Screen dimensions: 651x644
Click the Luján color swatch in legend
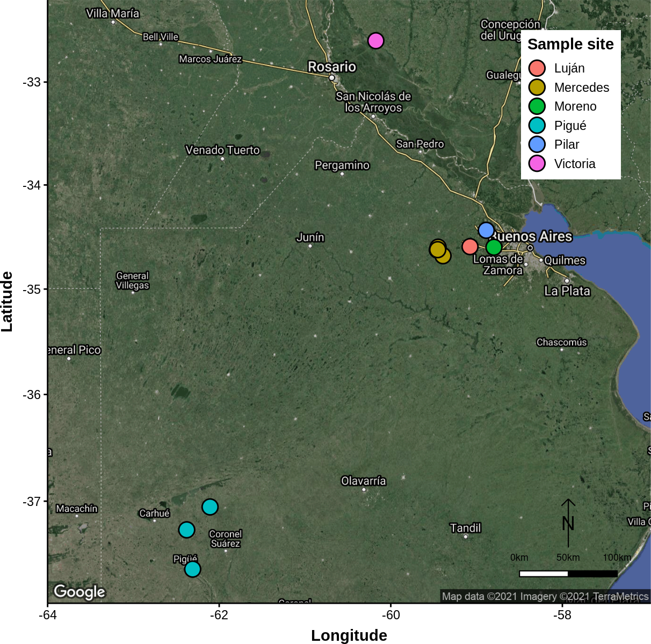(537, 68)
